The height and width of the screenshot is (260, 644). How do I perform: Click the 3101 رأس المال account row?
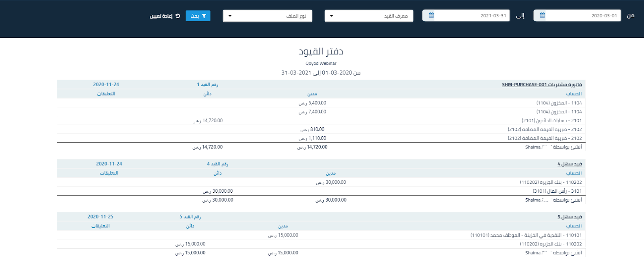(557, 191)
